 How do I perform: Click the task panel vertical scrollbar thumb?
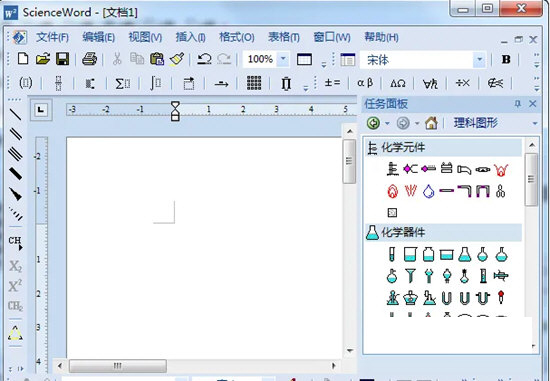(531, 180)
